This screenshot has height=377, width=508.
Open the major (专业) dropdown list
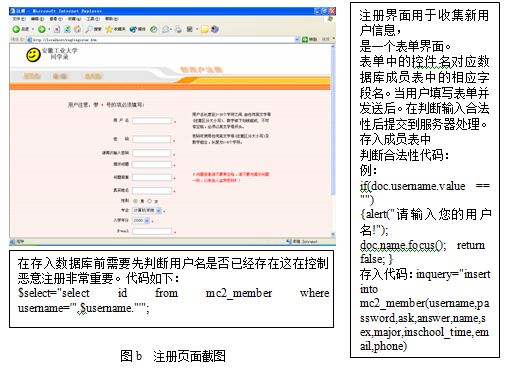click(147, 211)
